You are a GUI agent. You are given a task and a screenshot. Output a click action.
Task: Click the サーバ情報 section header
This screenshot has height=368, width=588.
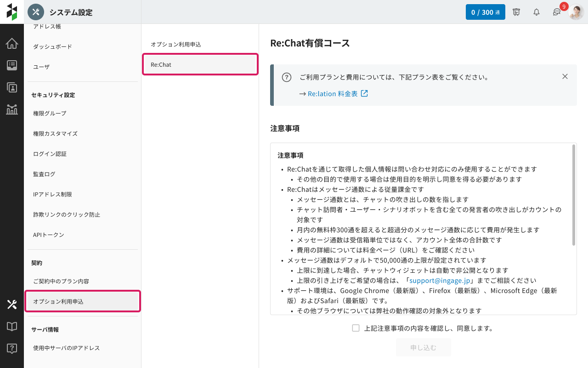[x=45, y=329]
